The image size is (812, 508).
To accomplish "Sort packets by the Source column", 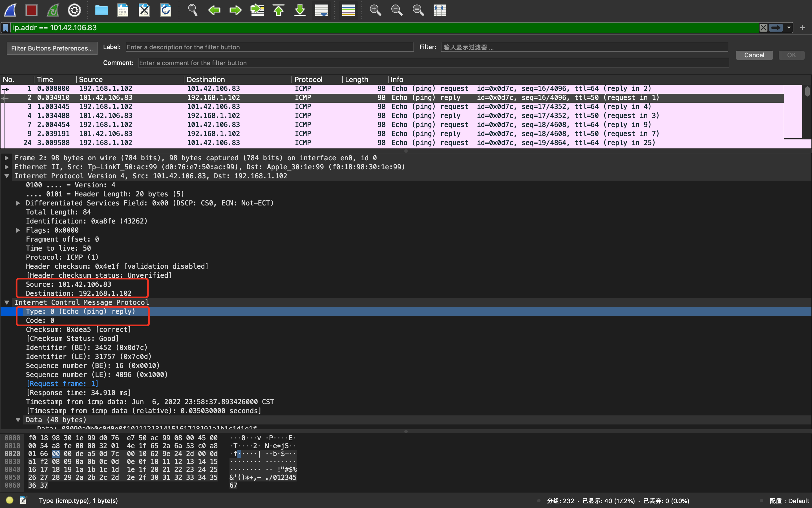I will click(x=130, y=80).
